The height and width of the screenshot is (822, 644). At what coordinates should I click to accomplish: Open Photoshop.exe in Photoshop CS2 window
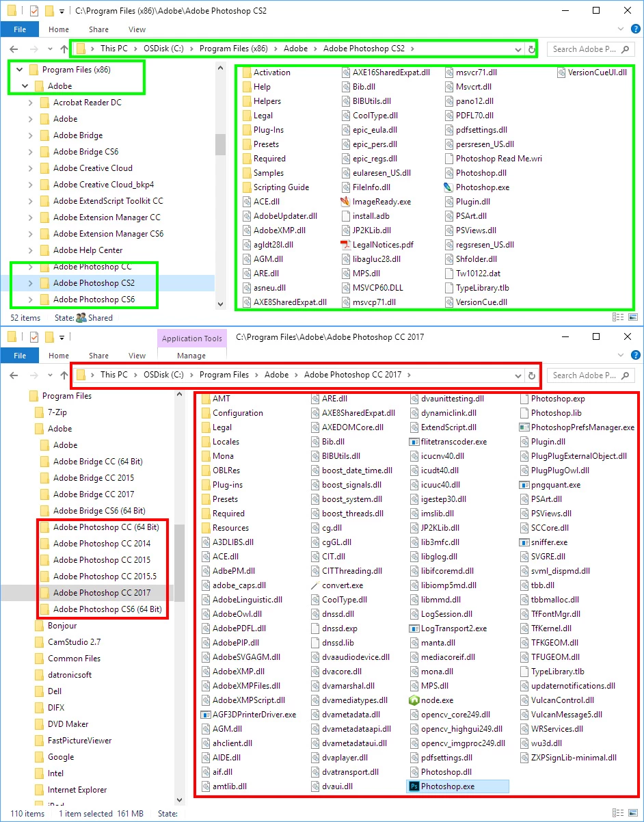[476, 187]
